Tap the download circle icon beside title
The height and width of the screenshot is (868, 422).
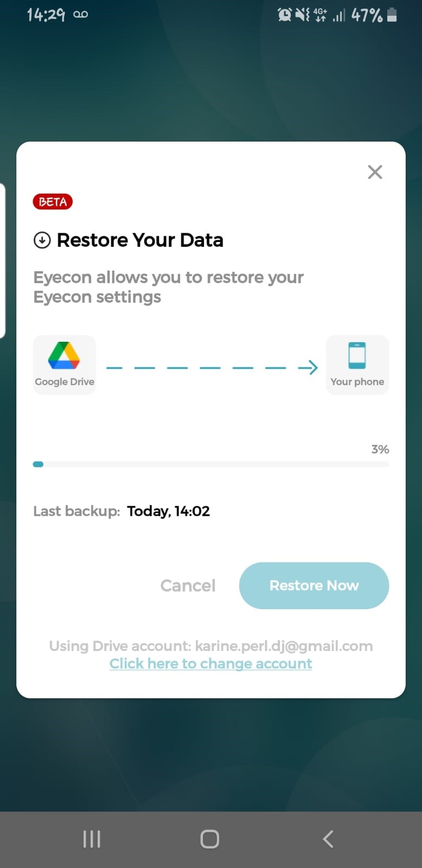click(42, 240)
